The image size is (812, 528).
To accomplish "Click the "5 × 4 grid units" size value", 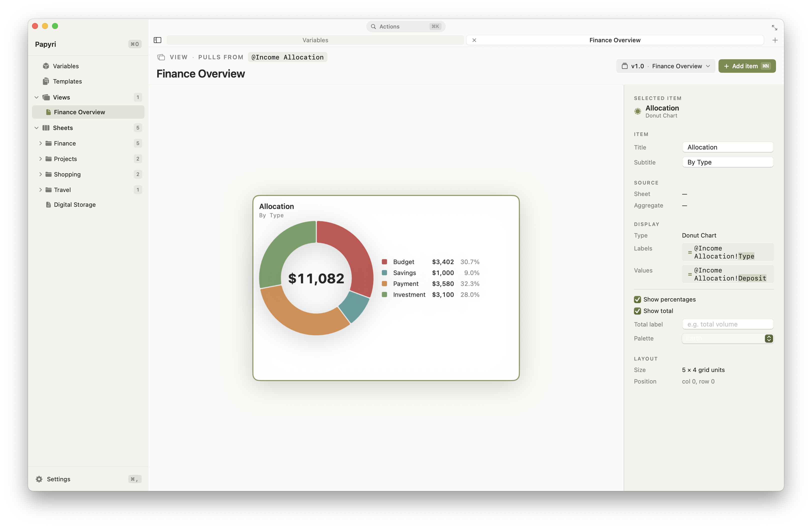I will pos(703,370).
